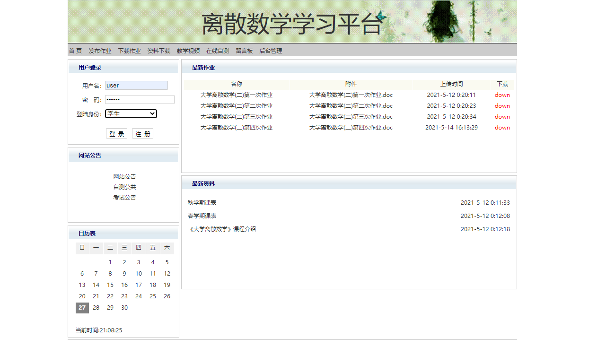615x364 pixels.
Task: Open the 网站公告 announcement link
Action: [x=124, y=176]
